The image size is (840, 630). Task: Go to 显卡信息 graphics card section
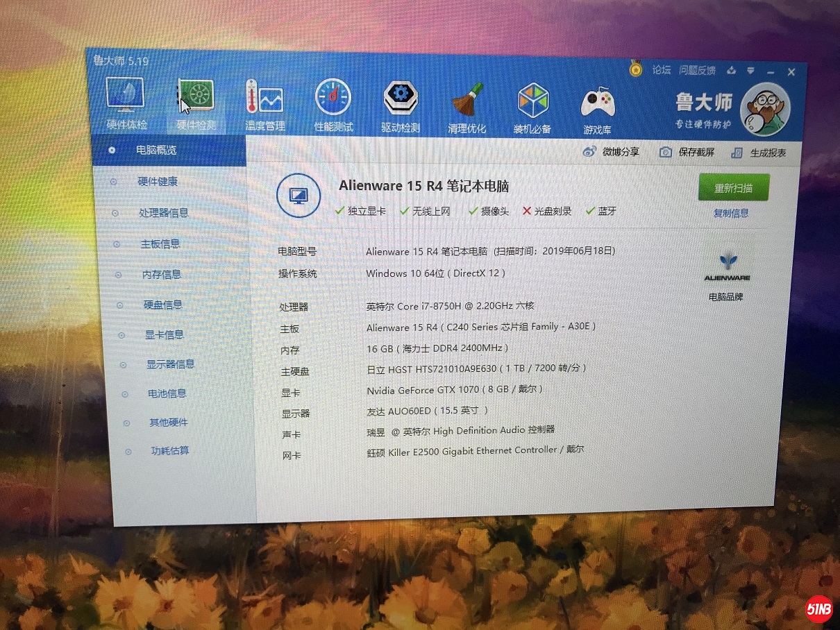165,334
